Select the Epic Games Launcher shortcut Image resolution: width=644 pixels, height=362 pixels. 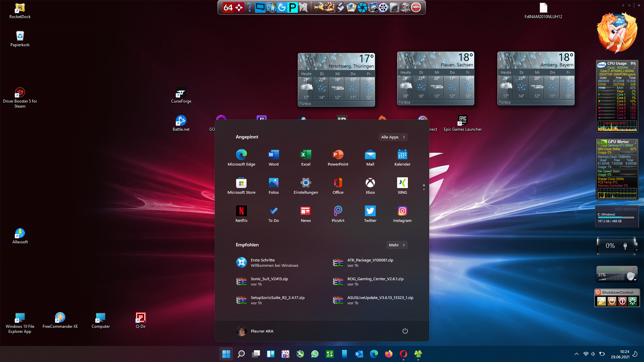click(463, 123)
